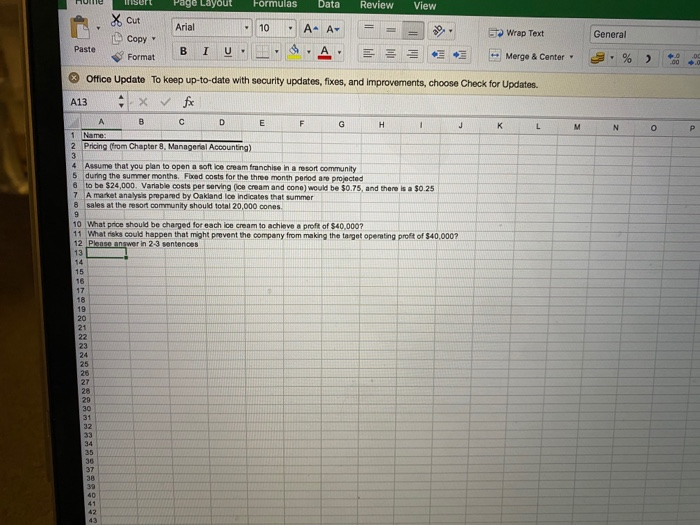Open font color dropdown arrow
The width and height of the screenshot is (700, 525).
339,53
